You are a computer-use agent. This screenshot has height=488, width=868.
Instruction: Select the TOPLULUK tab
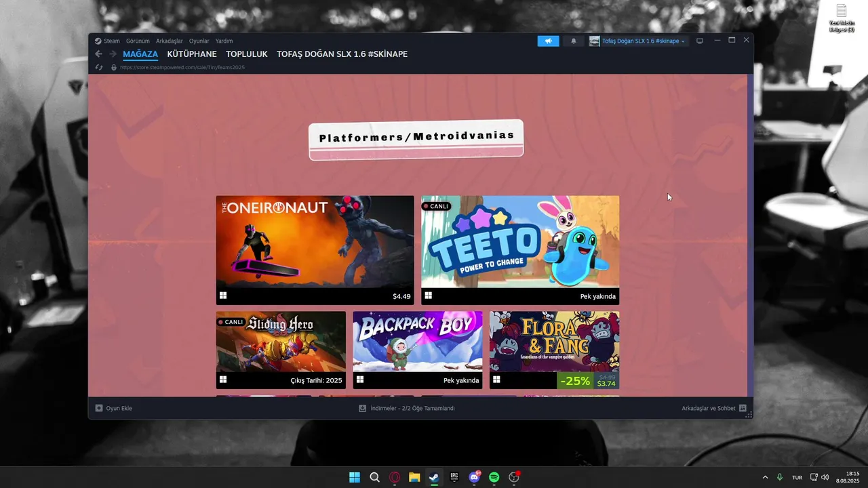click(x=247, y=54)
